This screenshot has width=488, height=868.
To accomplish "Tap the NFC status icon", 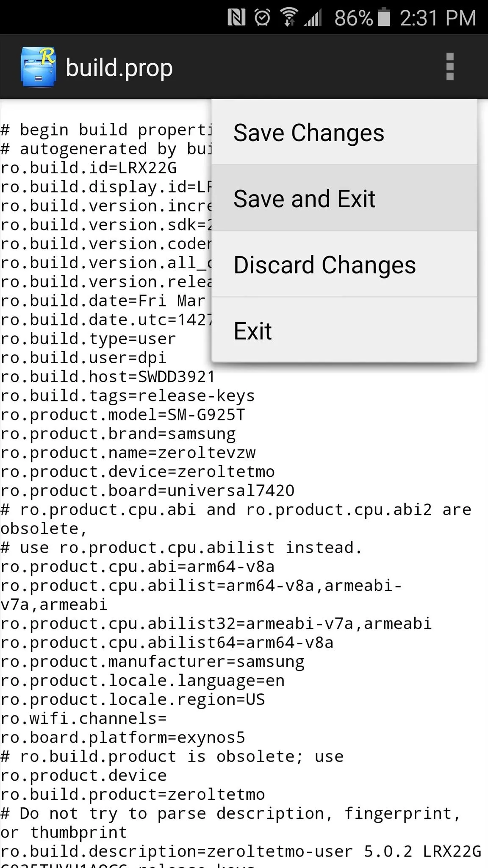I will pyautogui.click(x=236, y=18).
